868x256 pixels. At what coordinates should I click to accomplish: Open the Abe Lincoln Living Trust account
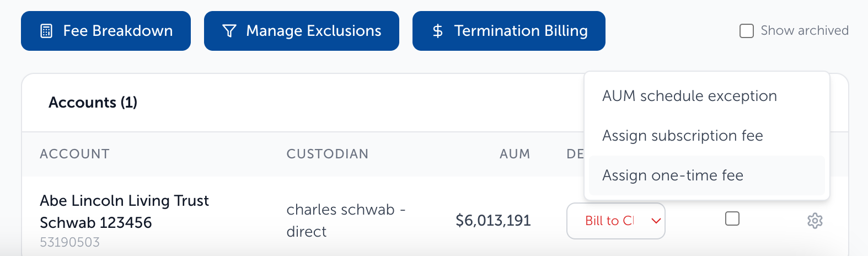[x=124, y=201]
